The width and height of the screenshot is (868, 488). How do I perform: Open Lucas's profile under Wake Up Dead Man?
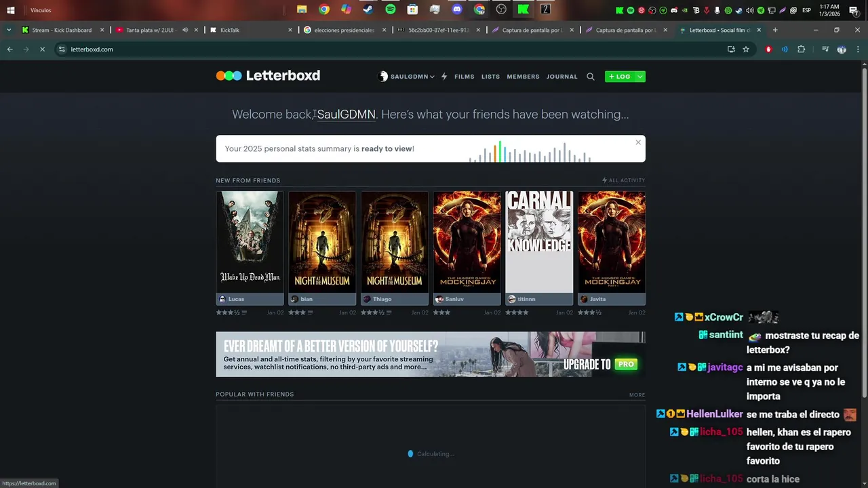pyautogui.click(x=236, y=299)
